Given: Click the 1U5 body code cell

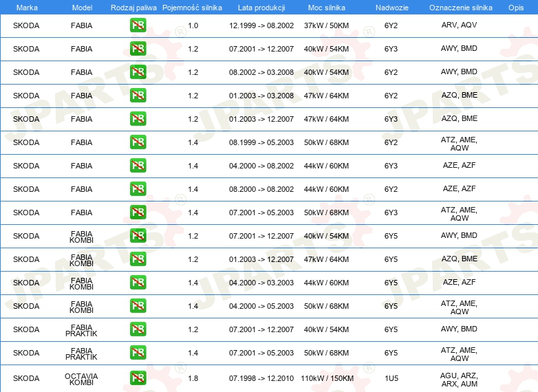Looking at the screenshot, I should pyautogui.click(x=391, y=378).
